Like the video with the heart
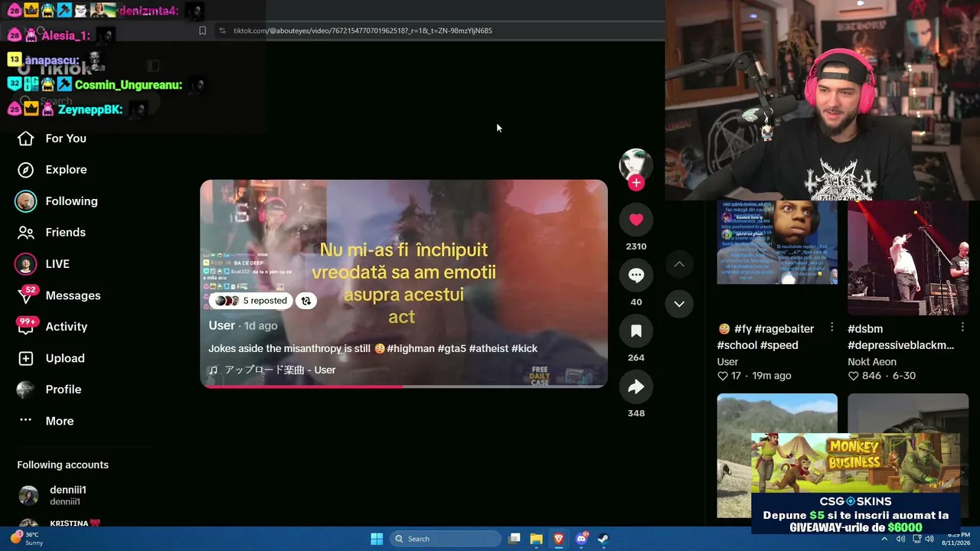This screenshot has height=551, width=980. [636, 220]
